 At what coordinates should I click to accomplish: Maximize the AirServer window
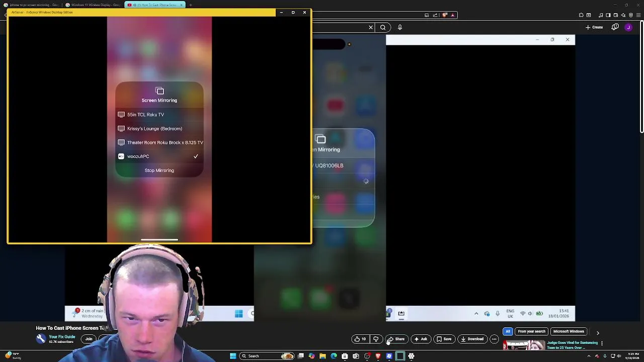click(x=293, y=12)
